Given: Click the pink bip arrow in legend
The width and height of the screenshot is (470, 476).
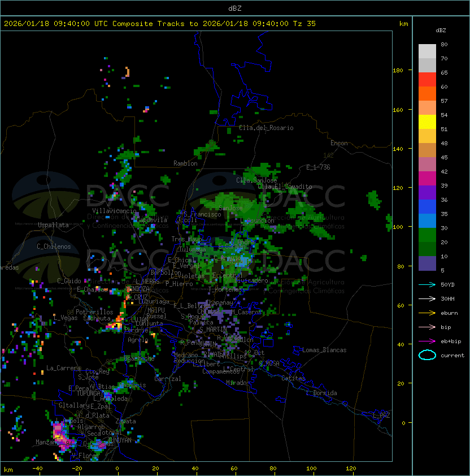Looking at the screenshot, I should pos(427,327).
